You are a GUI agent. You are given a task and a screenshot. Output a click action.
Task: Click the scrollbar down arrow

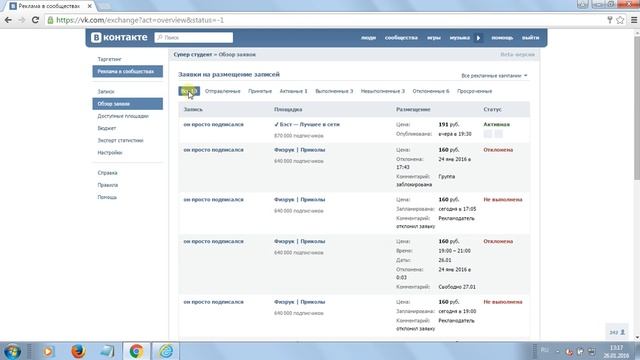click(637, 338)
